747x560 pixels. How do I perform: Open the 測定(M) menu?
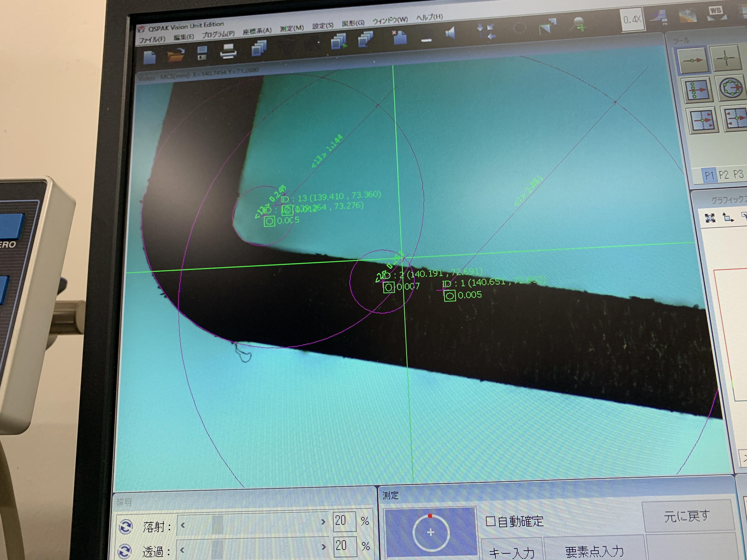[291, 28]
